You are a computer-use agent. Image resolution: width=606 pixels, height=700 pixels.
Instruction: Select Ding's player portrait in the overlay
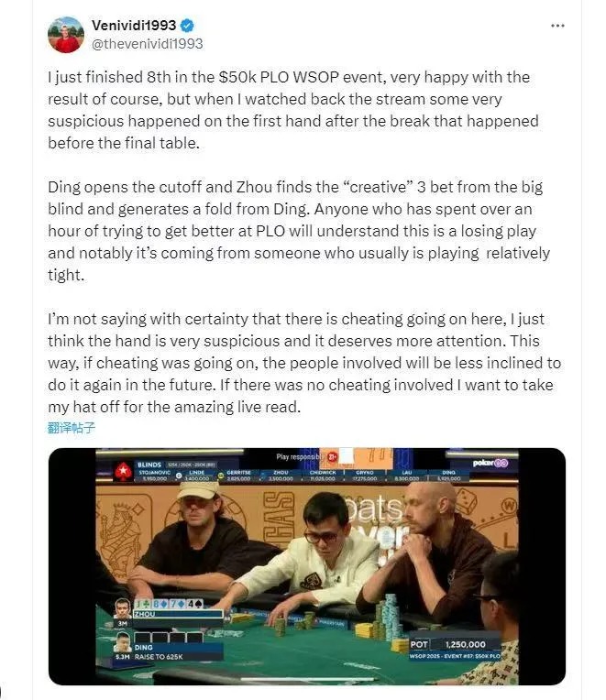122,642
